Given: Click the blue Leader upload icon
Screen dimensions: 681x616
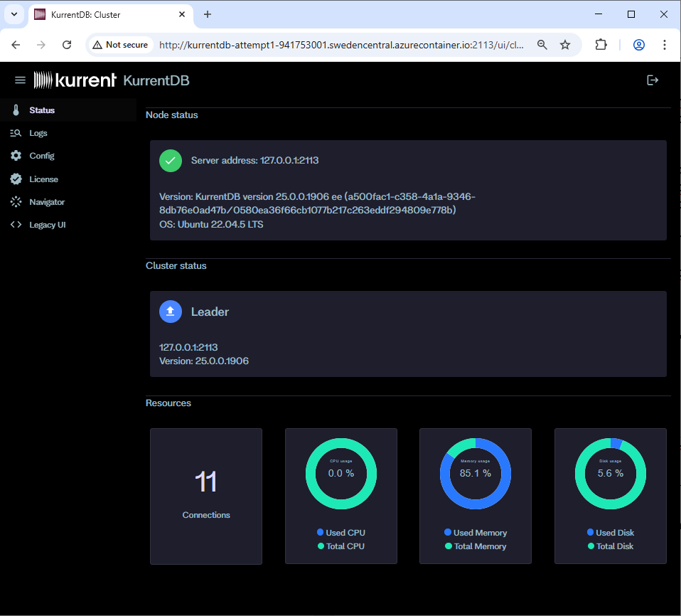Looking at the screenshot, I should pyautogui.click(x=171, y=312).
